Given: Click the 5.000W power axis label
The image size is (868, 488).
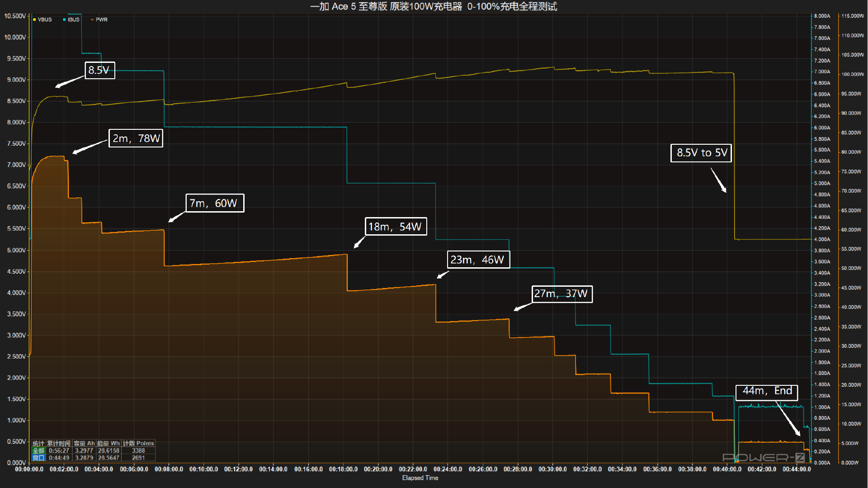Looking at the screenshot, I should [x=850, y=443].
